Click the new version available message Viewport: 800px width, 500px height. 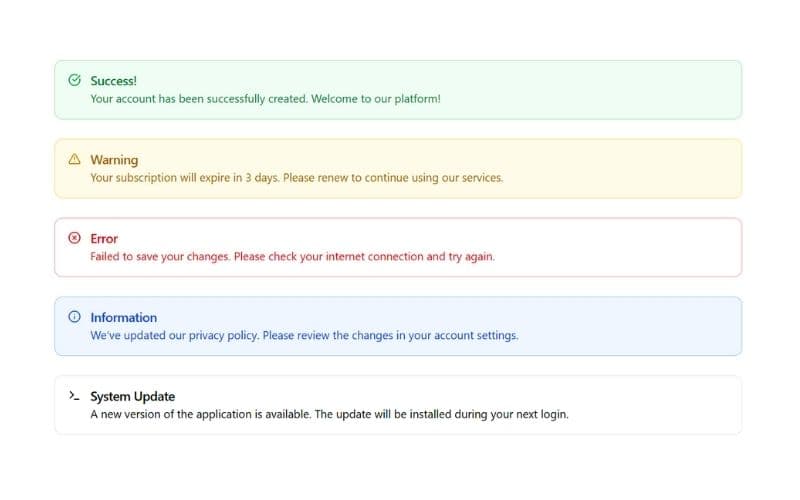329,414
